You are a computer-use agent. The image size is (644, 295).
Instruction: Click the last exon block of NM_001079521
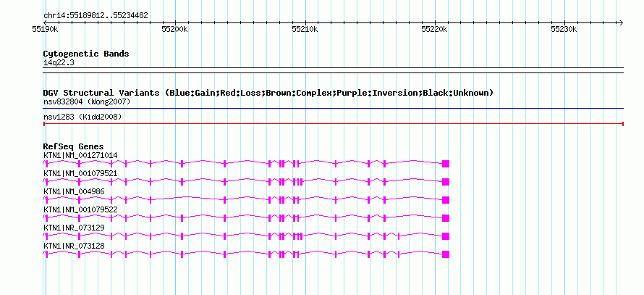tap(446, 182)
